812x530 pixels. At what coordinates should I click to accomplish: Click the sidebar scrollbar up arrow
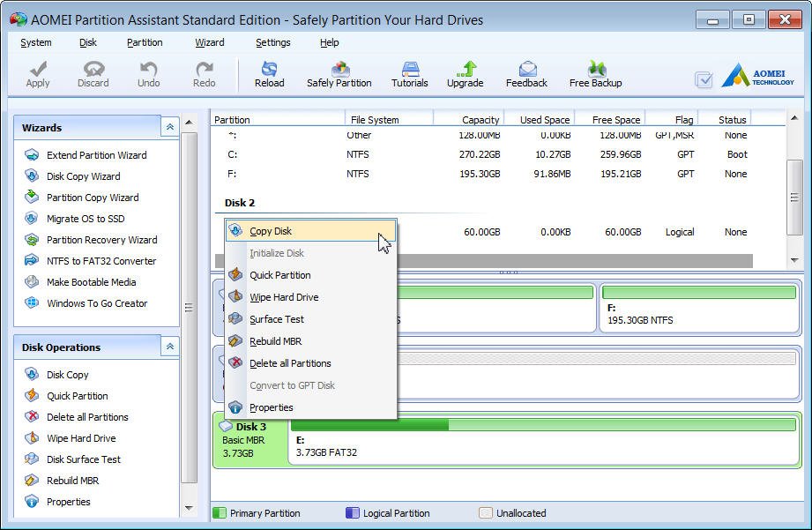(x=189, y=123)
